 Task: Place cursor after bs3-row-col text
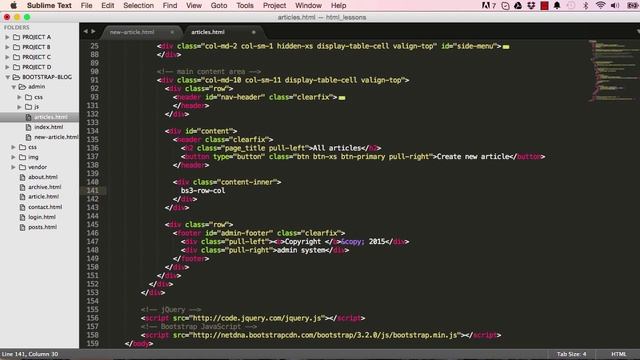225,191
